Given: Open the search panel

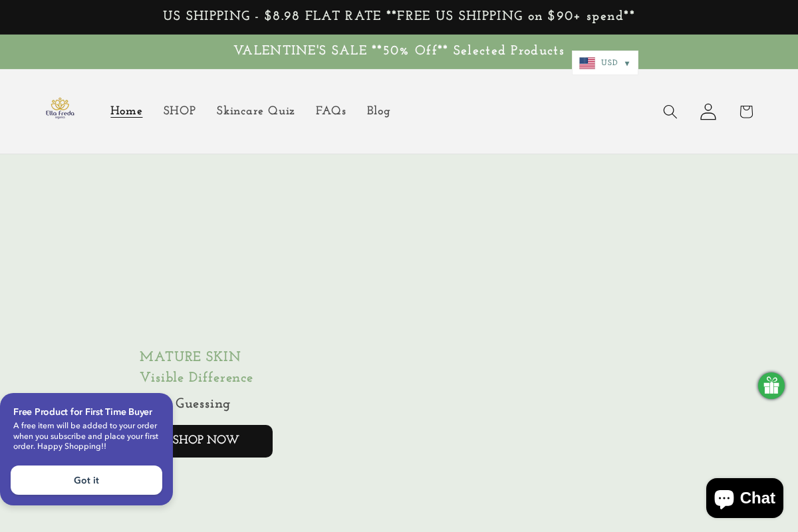Looking at the screenshot, I should (x=670, y=111).
